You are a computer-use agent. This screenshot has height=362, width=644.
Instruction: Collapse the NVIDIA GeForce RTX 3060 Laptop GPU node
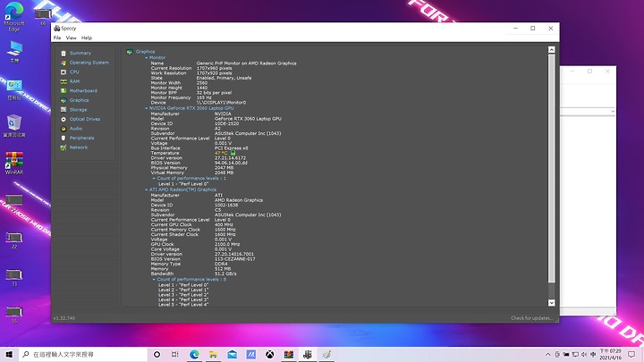pos(147,108)
